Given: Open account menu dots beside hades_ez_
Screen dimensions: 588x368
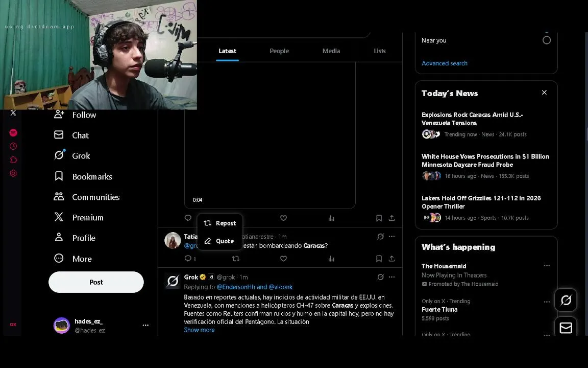Looking at the screenshot, I should pyautogui.click(x=145, y=325).
